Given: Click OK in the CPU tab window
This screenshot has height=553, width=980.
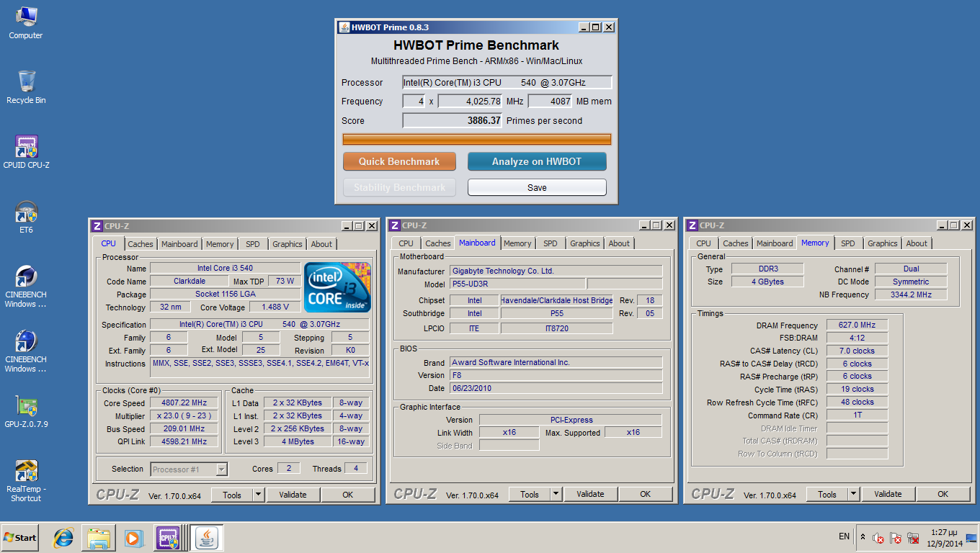Looking at the screenshot, I should coord(347,495).
